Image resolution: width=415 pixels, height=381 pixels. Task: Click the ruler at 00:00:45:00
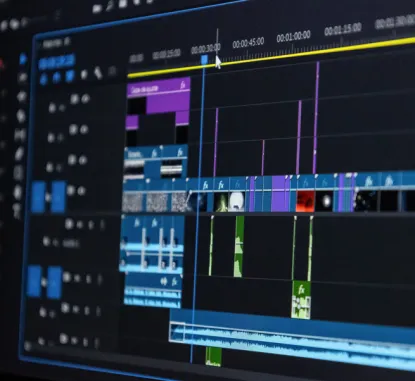pyautogui.click(x=248, y=43)
